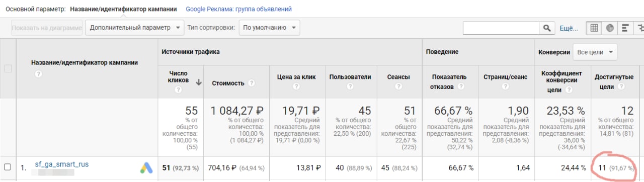Click total clicks value 55

tap(192, 111)
